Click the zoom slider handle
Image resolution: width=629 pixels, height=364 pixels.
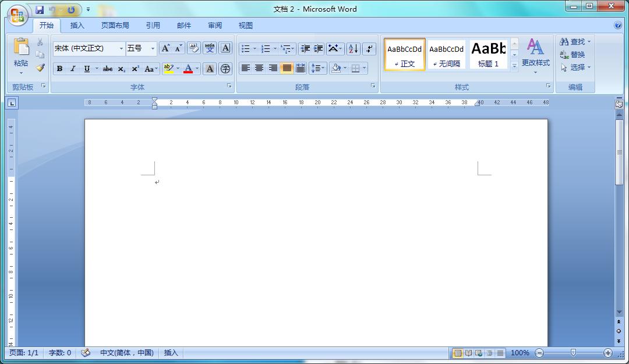point(573,353)
